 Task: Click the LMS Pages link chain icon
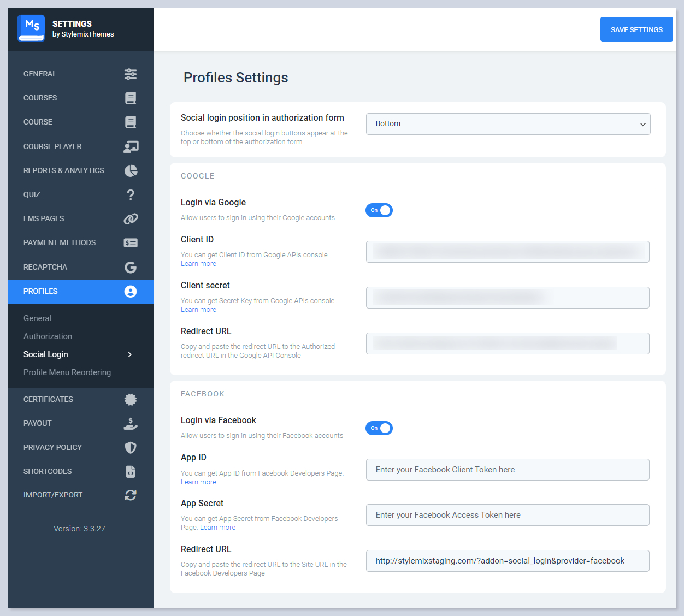click(131, 218)
